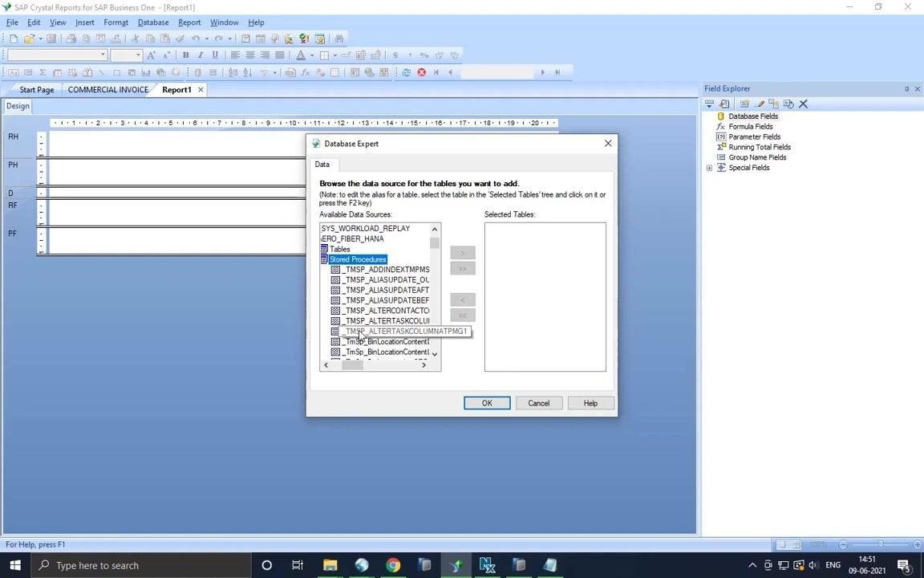Click the Field Explorer Delete X icon
The width and height of the screenshot is (924, 578).
[x=803, y=104]
